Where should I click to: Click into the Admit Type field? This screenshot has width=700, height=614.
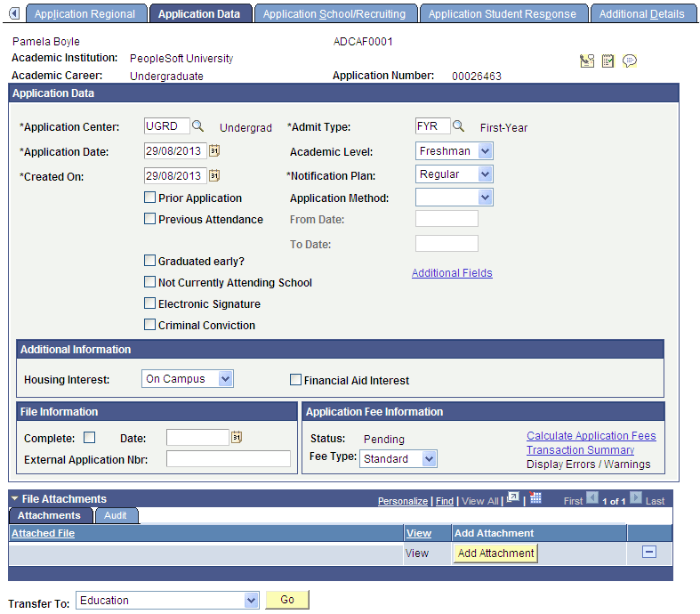coord(432,126)
